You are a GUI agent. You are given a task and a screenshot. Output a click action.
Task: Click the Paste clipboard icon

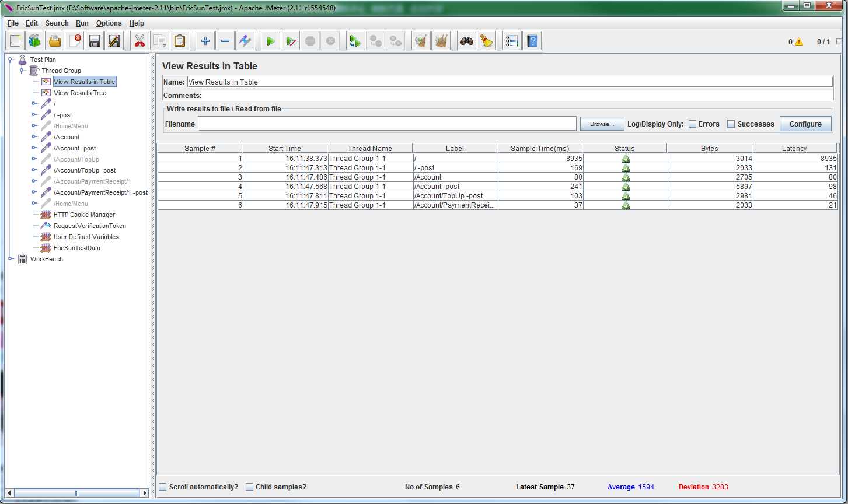(179, 41)
